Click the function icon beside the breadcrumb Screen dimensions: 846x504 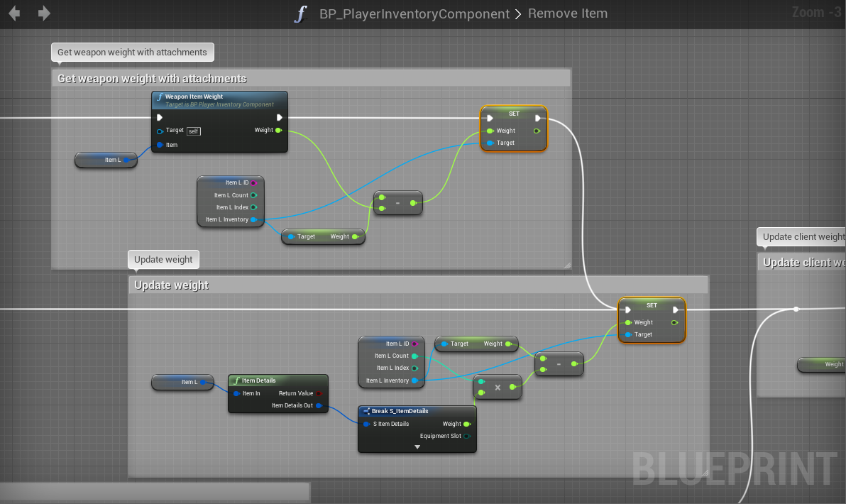coord(301,14)
